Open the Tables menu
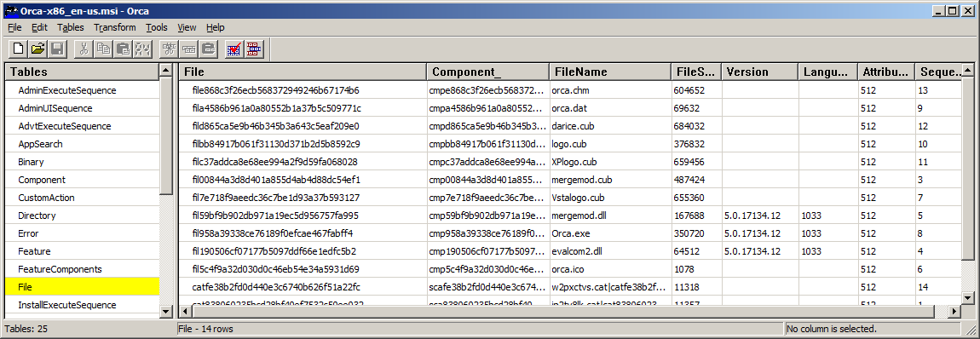The width and height of the screenshot is (980, 339). click(71, 27)
